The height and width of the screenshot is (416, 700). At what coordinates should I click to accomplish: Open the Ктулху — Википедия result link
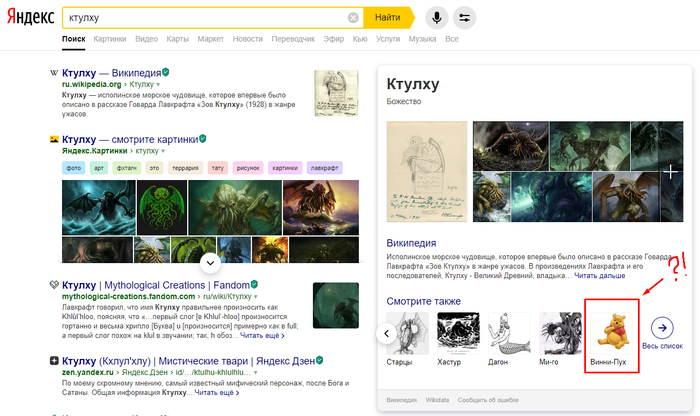[111, 73]
